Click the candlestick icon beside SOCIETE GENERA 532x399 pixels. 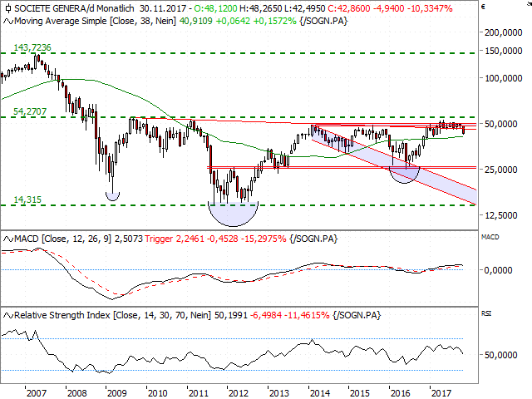(7, 6)
